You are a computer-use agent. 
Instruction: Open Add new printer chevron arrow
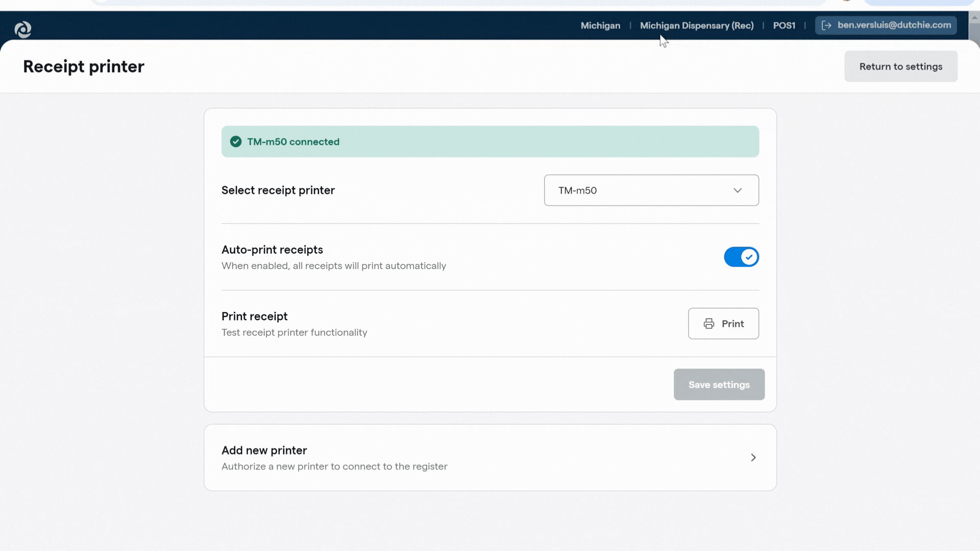pos(753,458)
